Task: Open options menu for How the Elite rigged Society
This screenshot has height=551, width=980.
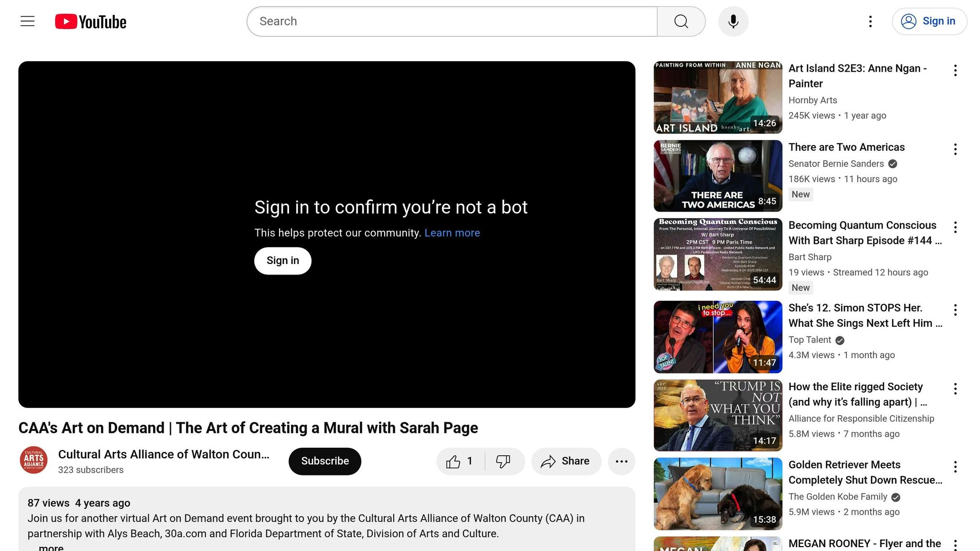Action: (x=955, y=389)
